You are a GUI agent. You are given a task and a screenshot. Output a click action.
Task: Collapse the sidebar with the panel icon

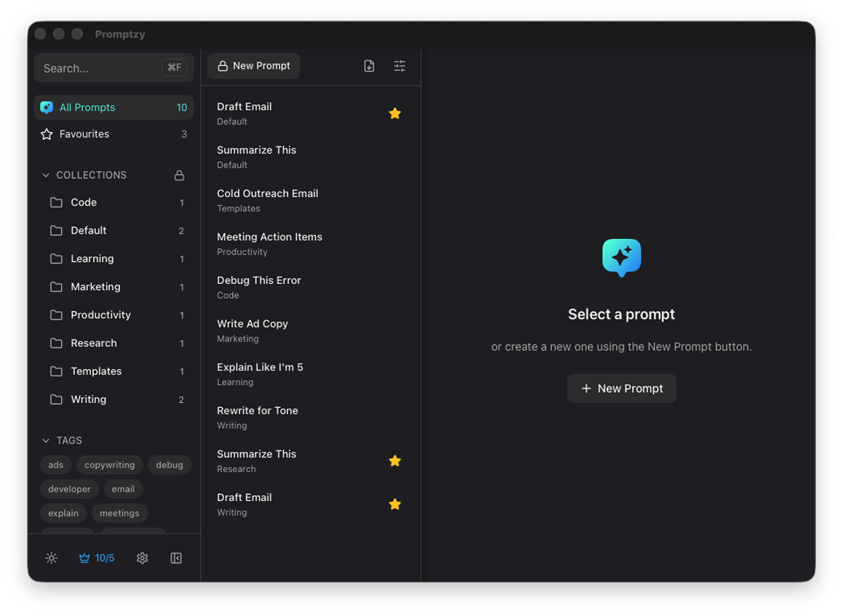pos(176,558)
